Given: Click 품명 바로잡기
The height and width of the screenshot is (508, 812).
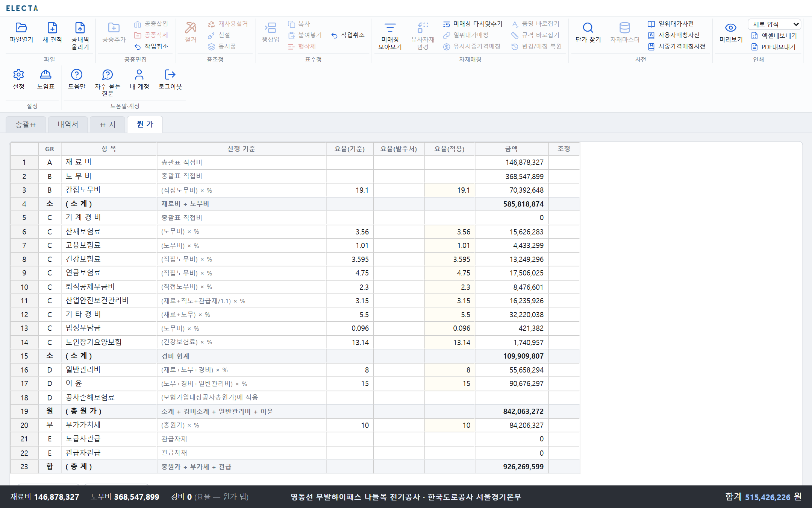Looking at the screenshot, I should point(536,24).
